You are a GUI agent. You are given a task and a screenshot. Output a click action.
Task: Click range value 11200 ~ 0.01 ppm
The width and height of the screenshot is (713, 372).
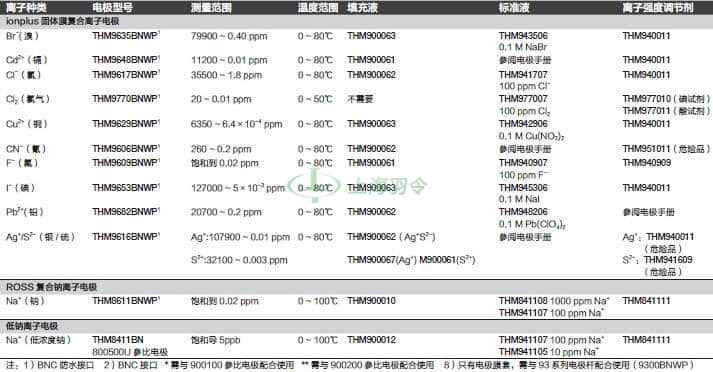(229, 60)
